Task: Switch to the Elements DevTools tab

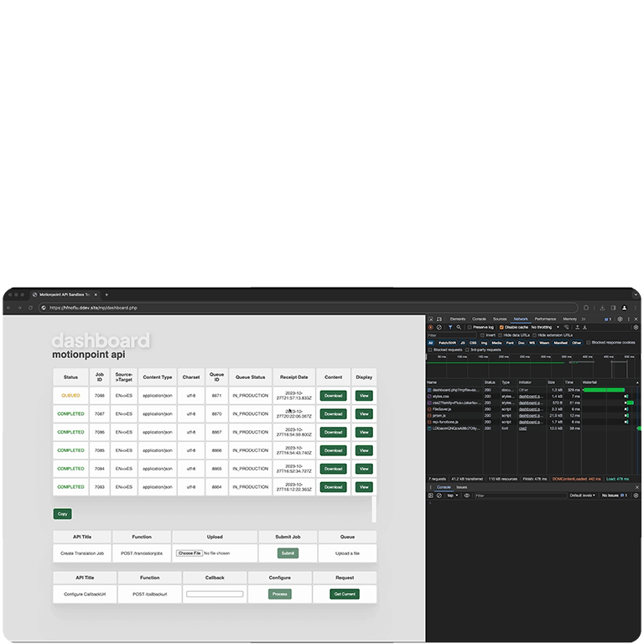Action: click(458, 319)
